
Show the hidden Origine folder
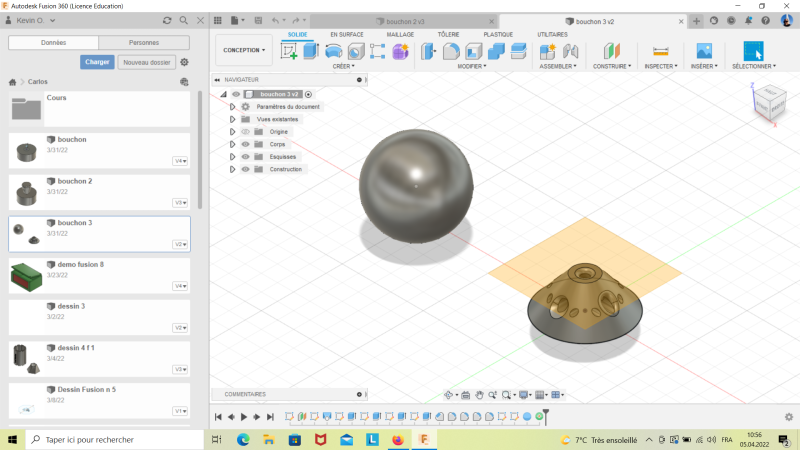click(x=245, y=132)
